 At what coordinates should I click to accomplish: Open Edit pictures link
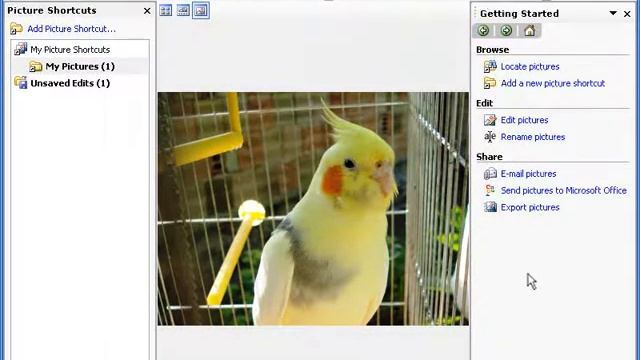click(x=524, y=120)
